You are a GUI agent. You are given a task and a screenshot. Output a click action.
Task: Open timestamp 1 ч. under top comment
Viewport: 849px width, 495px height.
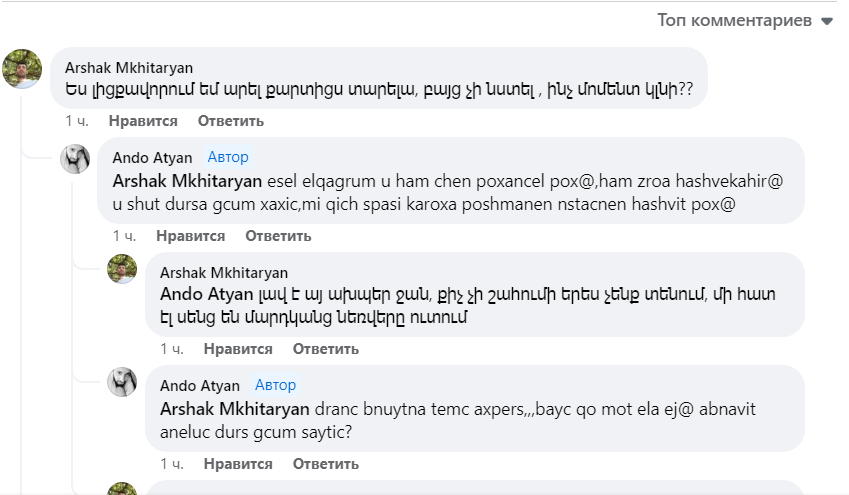[x=77, y=121]
